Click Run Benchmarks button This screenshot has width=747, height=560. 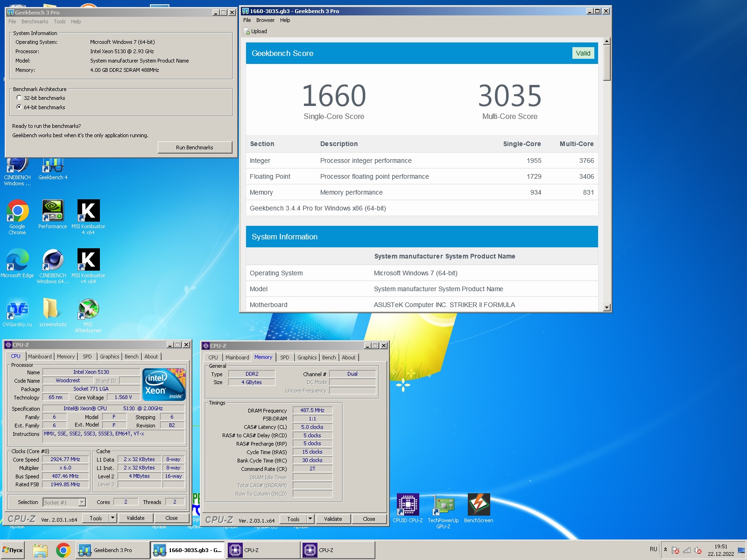pos(195,147)
